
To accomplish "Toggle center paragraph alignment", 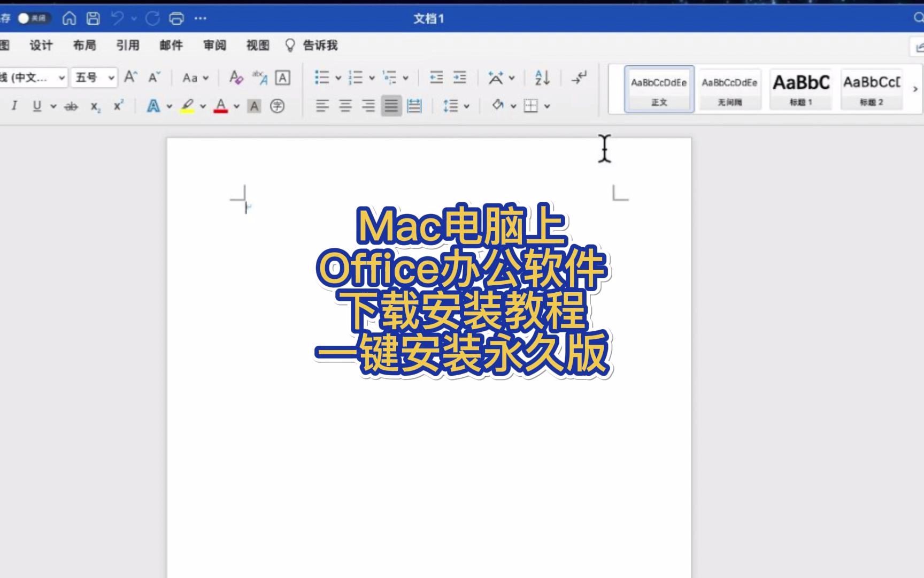I will 345,106.
